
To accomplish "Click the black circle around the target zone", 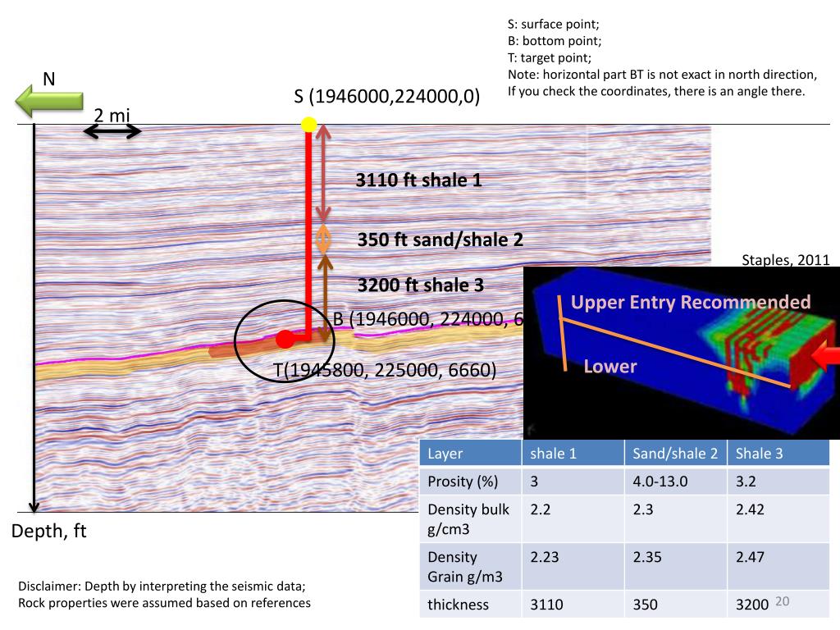I will point(285,340).
